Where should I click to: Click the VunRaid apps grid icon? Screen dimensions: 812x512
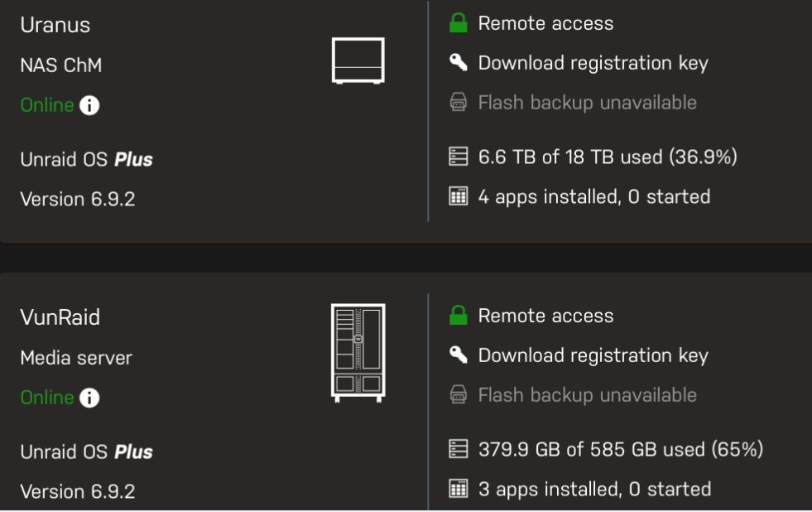(459, 489)
